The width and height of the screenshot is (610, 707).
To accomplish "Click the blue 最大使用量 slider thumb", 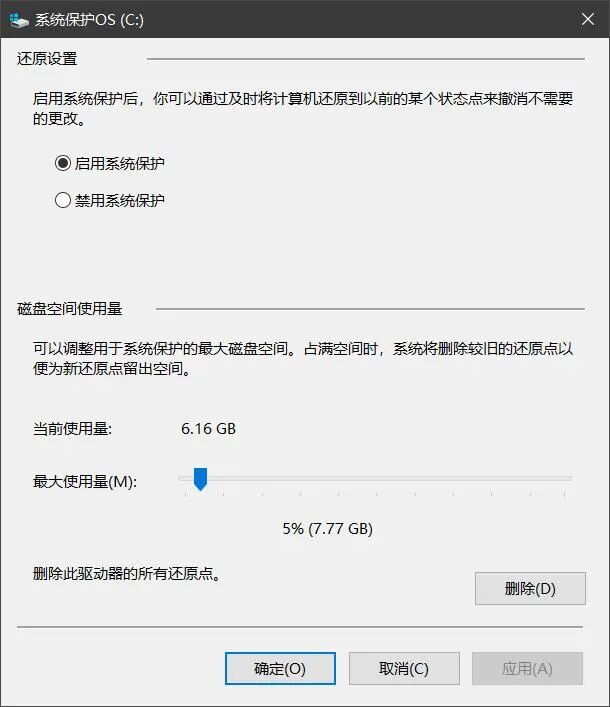I will 200,479.
